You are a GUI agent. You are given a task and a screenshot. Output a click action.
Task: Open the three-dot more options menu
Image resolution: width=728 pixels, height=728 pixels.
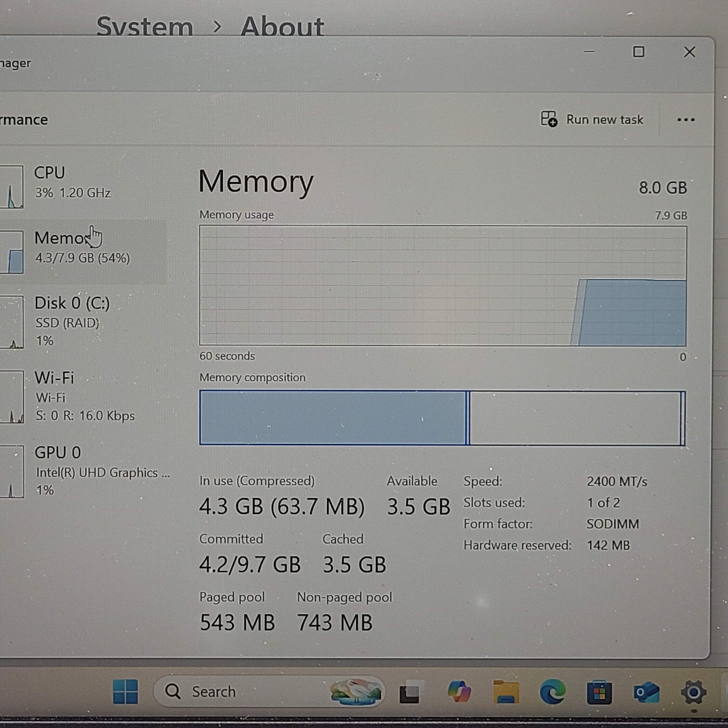[685, 120]
